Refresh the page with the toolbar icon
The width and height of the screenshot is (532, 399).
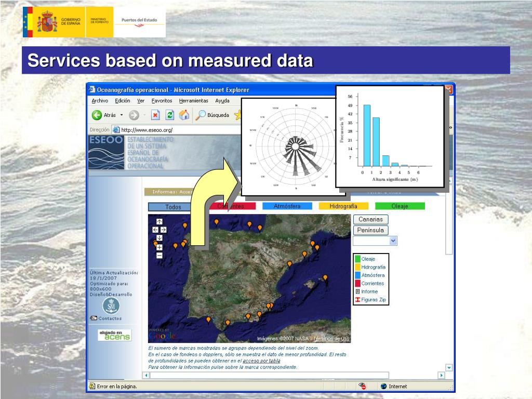(169, 115)
